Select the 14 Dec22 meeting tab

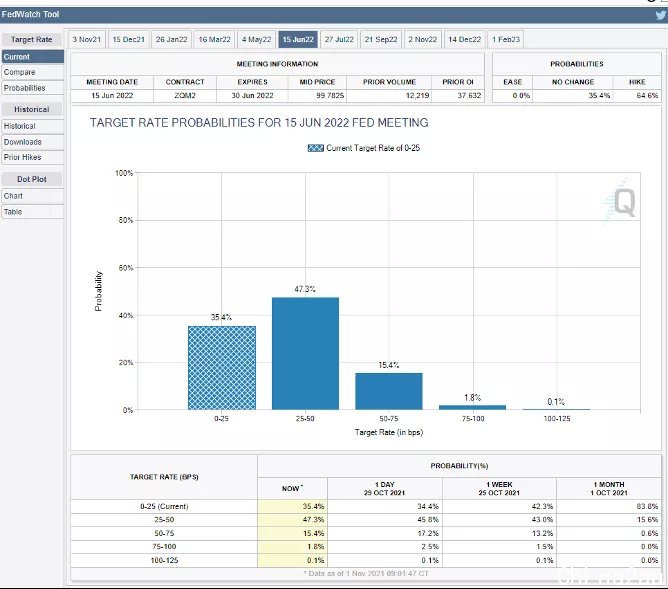(x=464, y=40)
